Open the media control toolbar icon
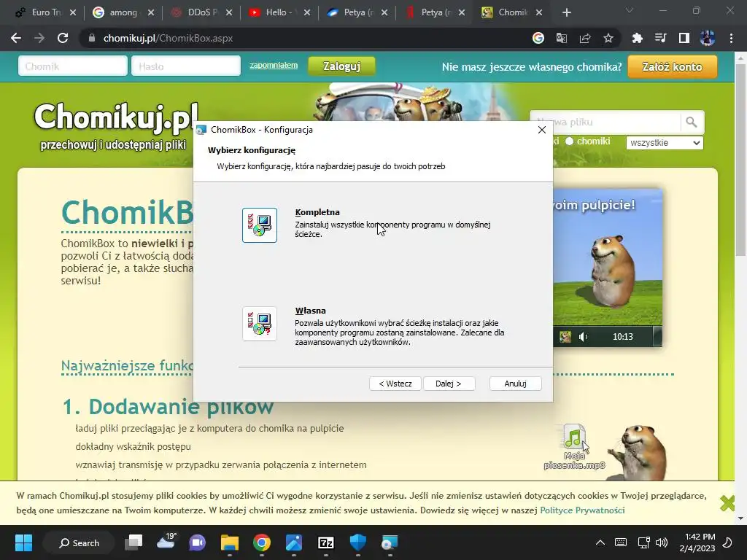The width and height of the screenshot is (747, 560). [660, 38]
